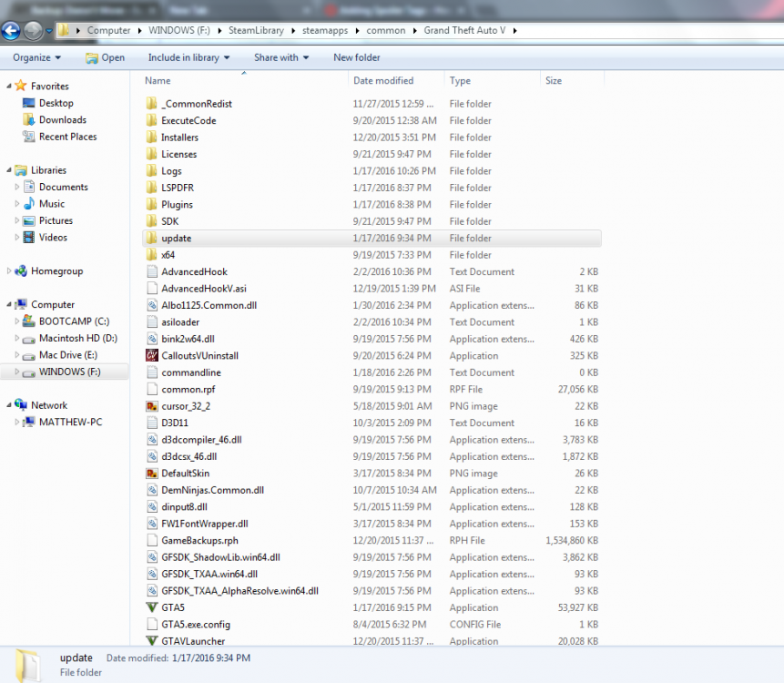Viewport: 784px width, 683px height.
Task: Open dropdown arrow after Grand Theft Auto V breadcrumb
Action: (x=514, y=30)
